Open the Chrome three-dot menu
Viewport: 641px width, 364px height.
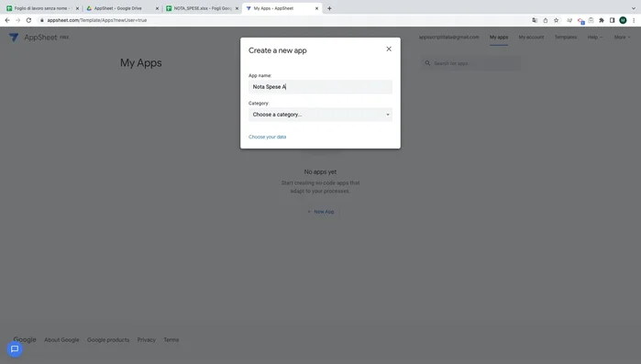tap(634, 20)
